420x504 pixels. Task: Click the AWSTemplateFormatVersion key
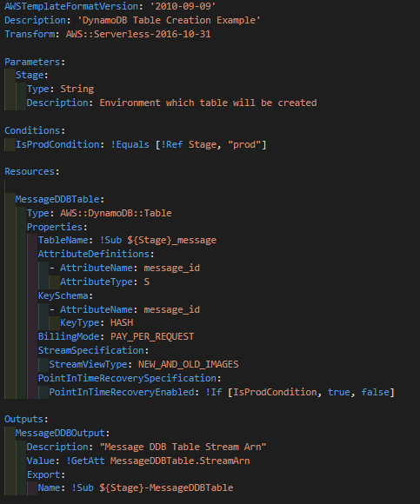point(71,6)
